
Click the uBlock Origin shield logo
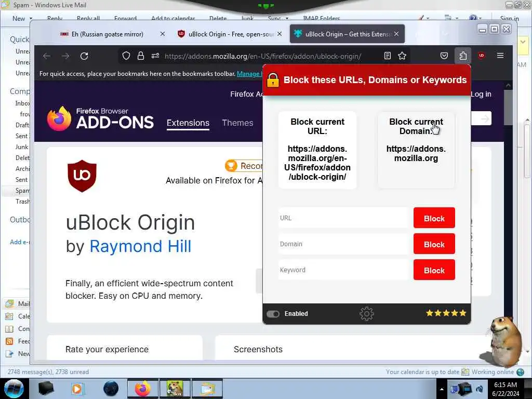coord(82,176)
